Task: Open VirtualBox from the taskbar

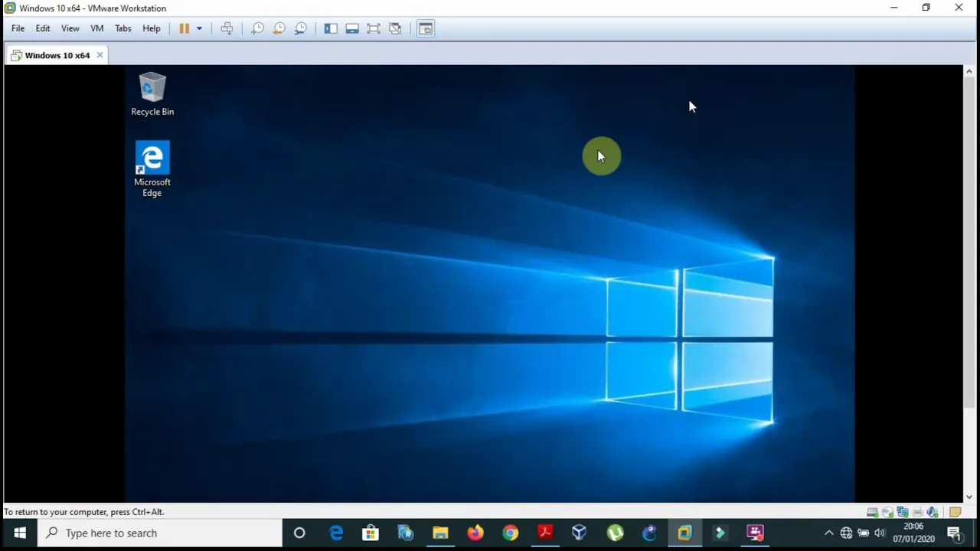Action: point(580,533)
